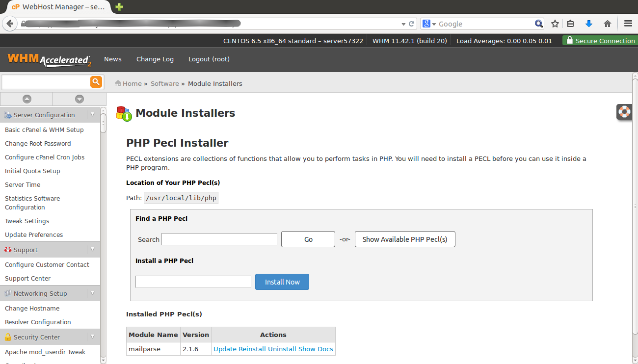
Task: Click the Server Configuration gear icon
Action: coord(8,115)
